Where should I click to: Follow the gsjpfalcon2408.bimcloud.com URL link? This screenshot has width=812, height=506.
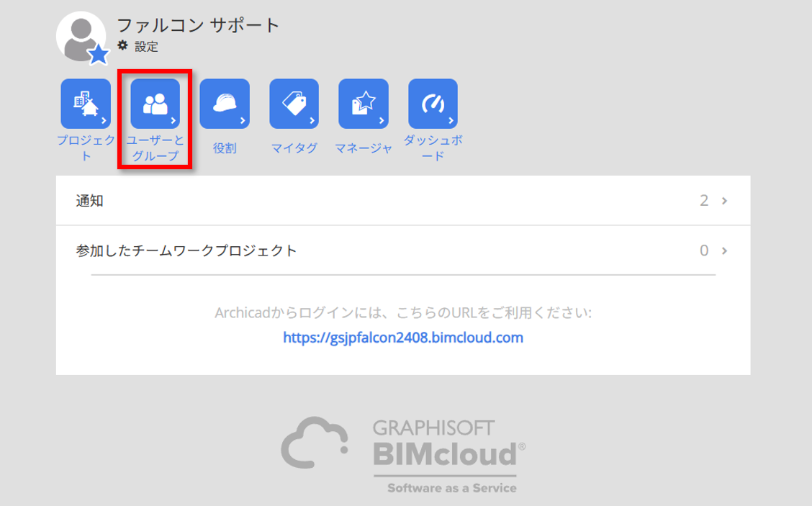point(403,337)
